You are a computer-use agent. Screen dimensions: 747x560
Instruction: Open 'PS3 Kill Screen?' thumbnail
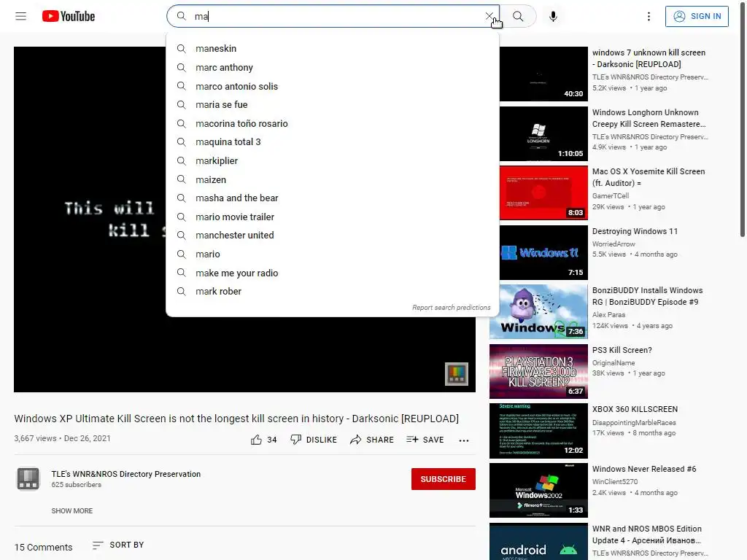pyautogui.click(x=539, y=371)
